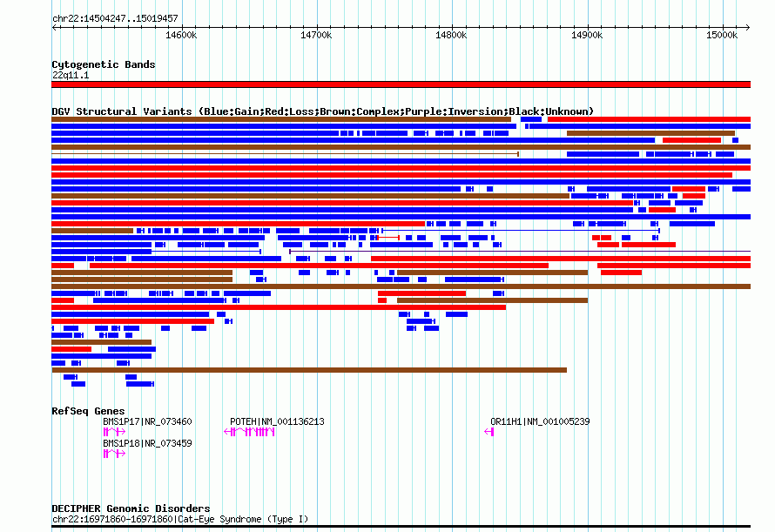Select the RefSeq Genes track title

click(88, 411)
